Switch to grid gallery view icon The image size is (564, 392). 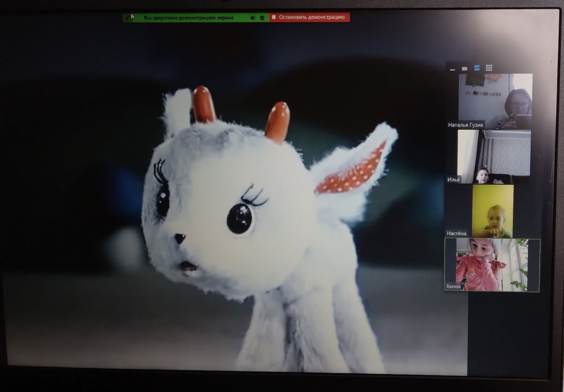coord(489,68)
